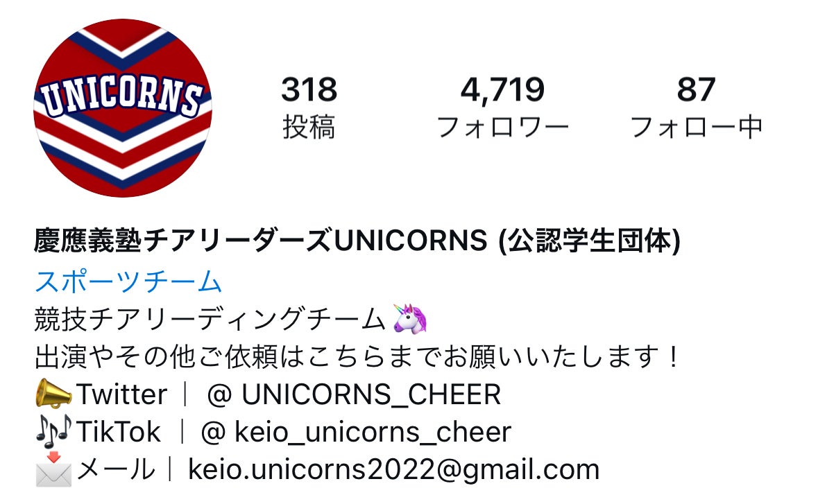Open the 87 following list
The height and width of the screenshot is (504, 818).
pos(696,89)
